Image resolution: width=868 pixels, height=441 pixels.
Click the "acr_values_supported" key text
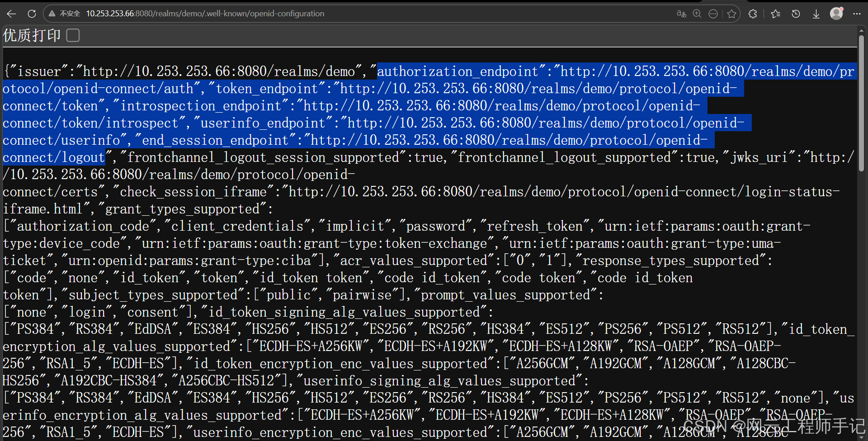[414, 261]
